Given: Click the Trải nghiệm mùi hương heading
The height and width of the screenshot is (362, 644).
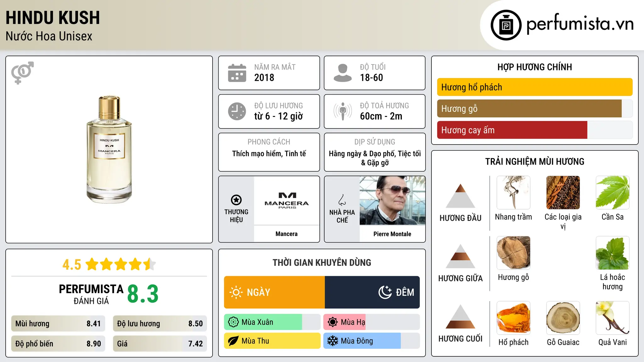Looking at the screenshot, I should pos(535,162).
